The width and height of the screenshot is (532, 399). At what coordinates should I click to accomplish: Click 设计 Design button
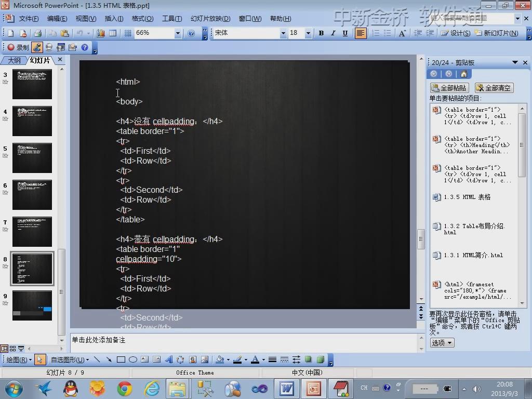coord(456,33)
